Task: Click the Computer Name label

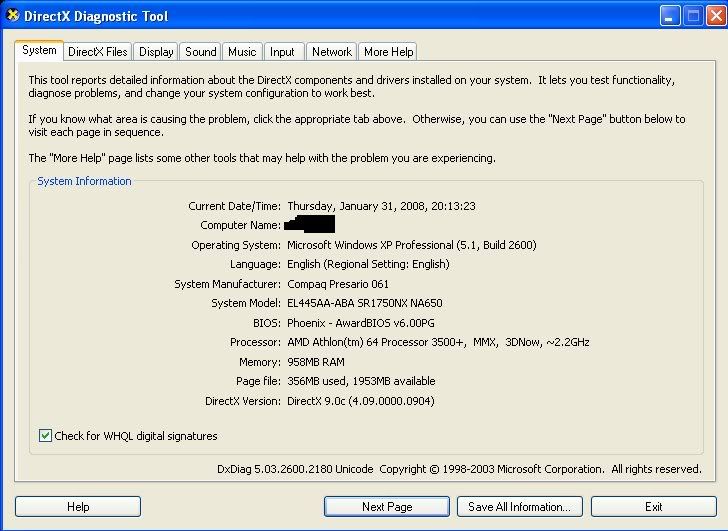Action: [240, 225]
